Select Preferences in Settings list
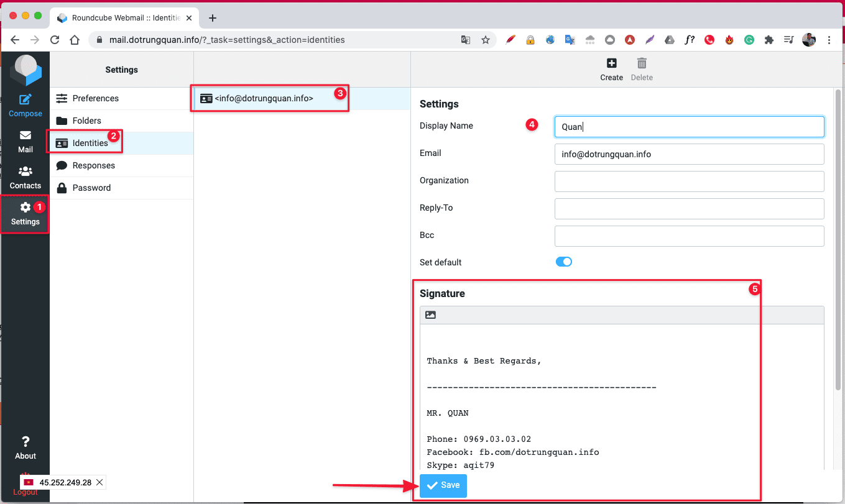The height and width of the screenshot is (504, 845). pos(95,98)
